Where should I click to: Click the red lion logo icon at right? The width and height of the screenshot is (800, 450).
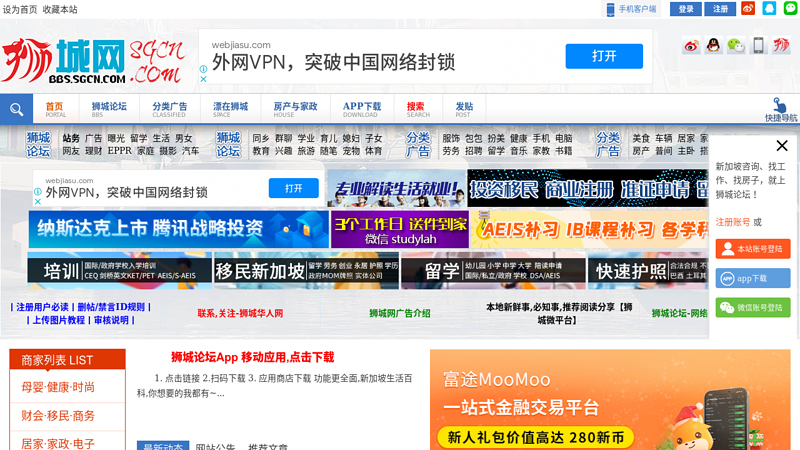click(x=781, y=46)
